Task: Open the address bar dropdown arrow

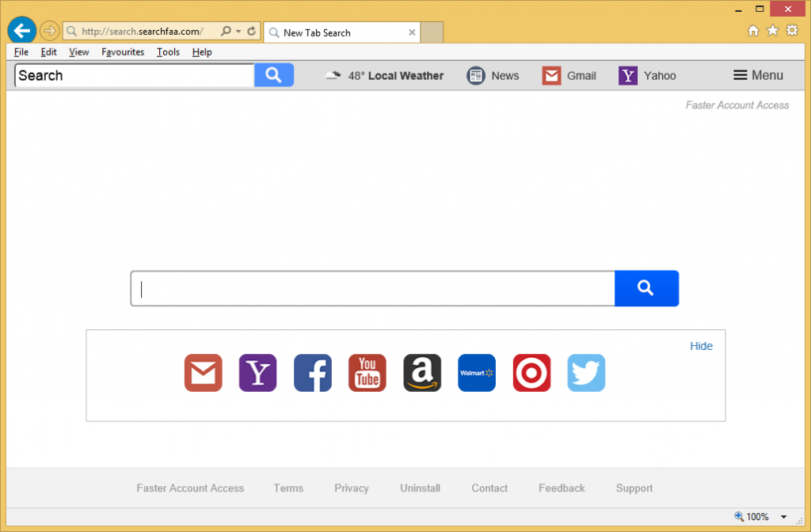Action: tap(238, 32)
